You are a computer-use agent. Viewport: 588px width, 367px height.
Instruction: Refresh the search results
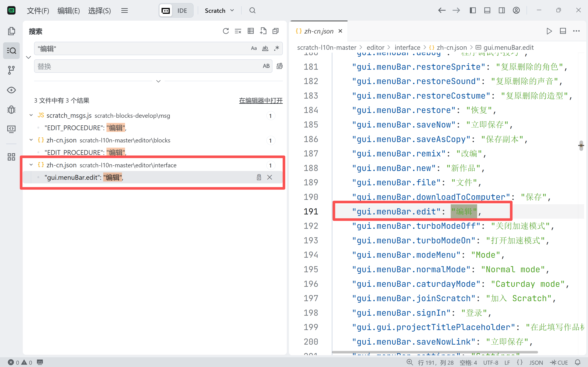coord(226,31)
